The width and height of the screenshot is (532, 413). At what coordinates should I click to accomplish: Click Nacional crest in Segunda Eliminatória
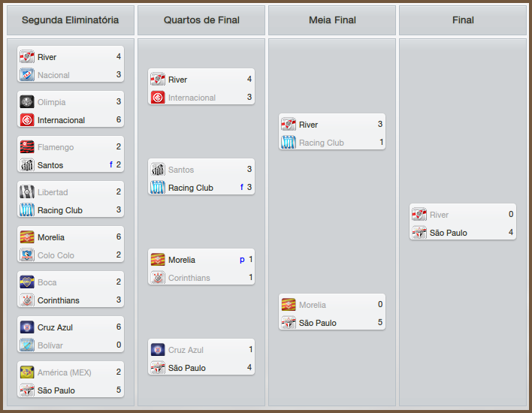27,75
